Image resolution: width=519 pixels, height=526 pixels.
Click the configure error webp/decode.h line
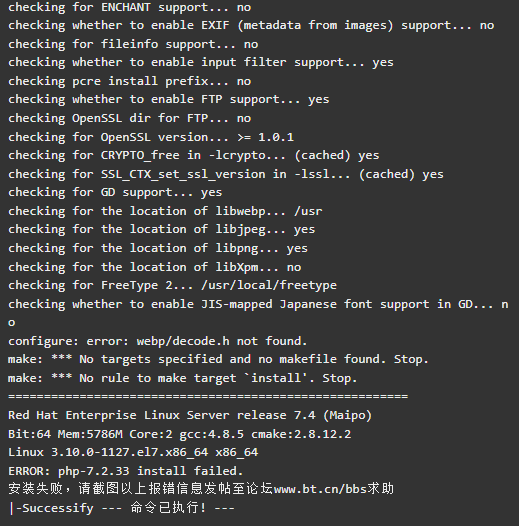click(157, 341)
